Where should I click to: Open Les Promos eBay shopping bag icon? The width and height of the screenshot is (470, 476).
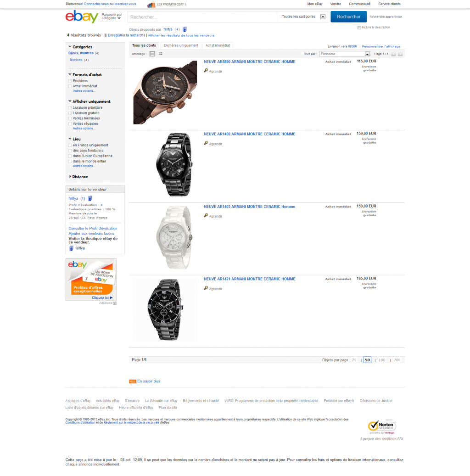[151, 4]
